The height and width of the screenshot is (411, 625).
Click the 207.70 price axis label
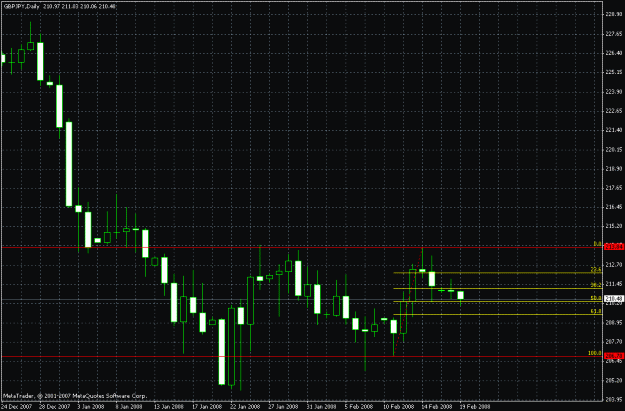[614, 342]
